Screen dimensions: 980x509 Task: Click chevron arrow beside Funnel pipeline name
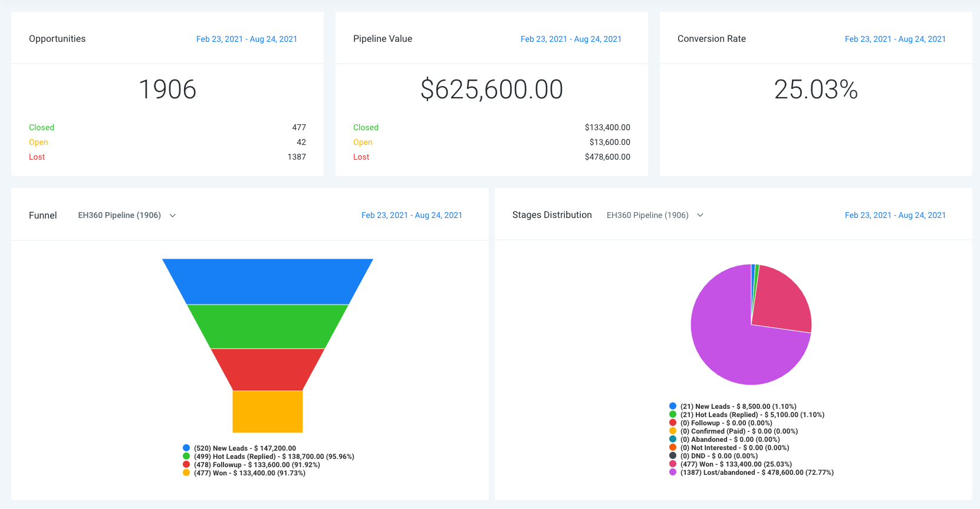[x=173, y=216]
